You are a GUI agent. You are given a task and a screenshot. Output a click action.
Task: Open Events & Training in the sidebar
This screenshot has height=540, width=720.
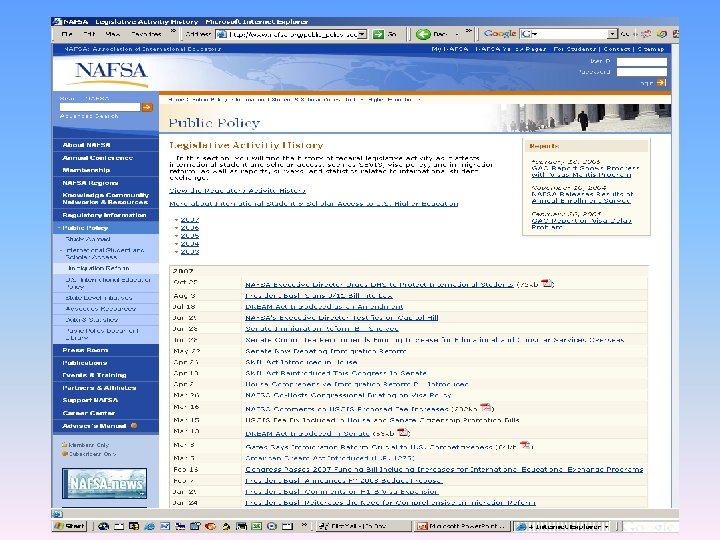point(95,375)
